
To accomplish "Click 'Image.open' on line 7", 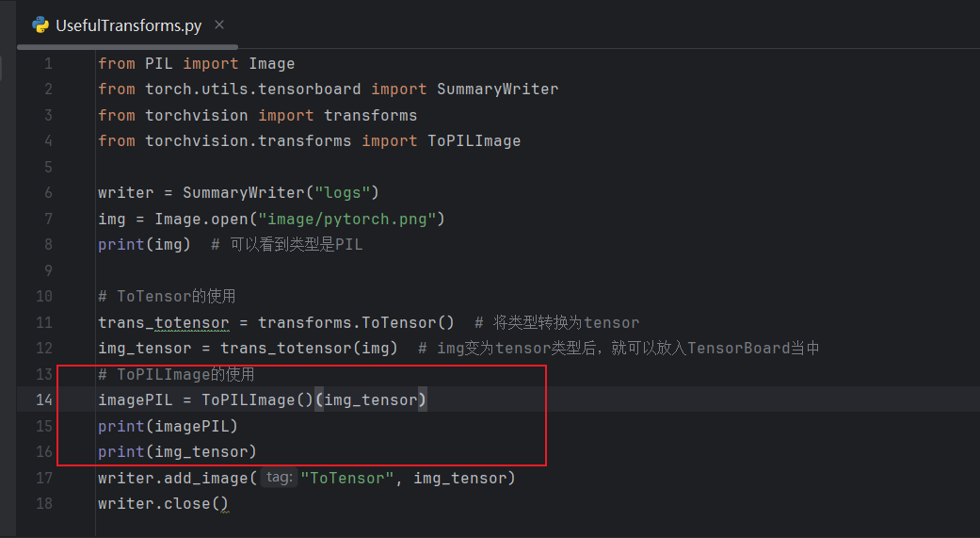I will pos(201,219).
